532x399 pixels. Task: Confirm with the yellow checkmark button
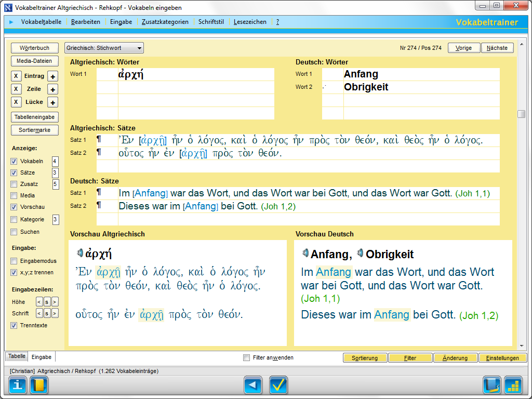click(278, 385)
